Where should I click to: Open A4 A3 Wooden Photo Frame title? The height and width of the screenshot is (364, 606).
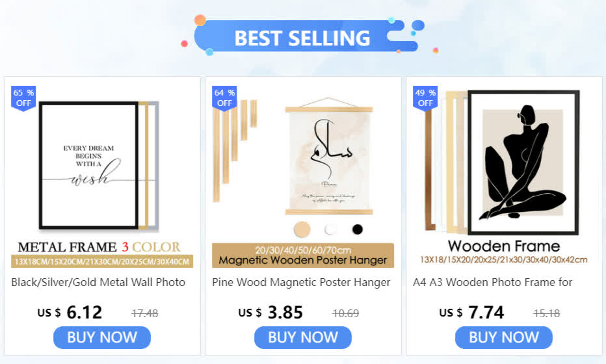click(x=492, y=283)
